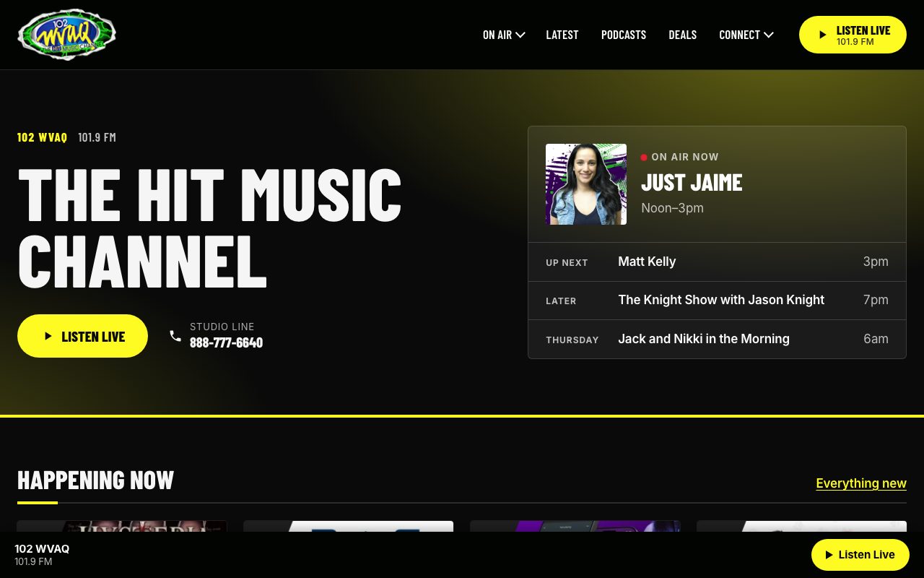Open the Latest menu item
Viewport: 924px width, 578px height.
(x=562, y=35)
